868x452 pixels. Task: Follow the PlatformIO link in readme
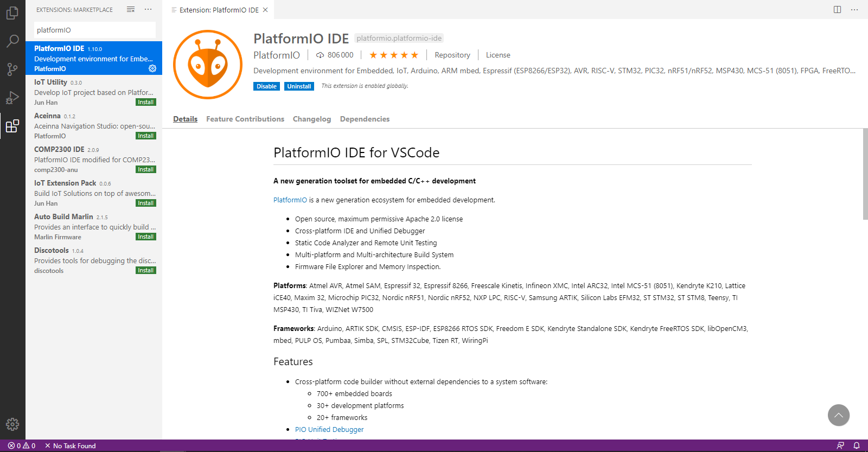pyautogui.click(x=290, y=200)
